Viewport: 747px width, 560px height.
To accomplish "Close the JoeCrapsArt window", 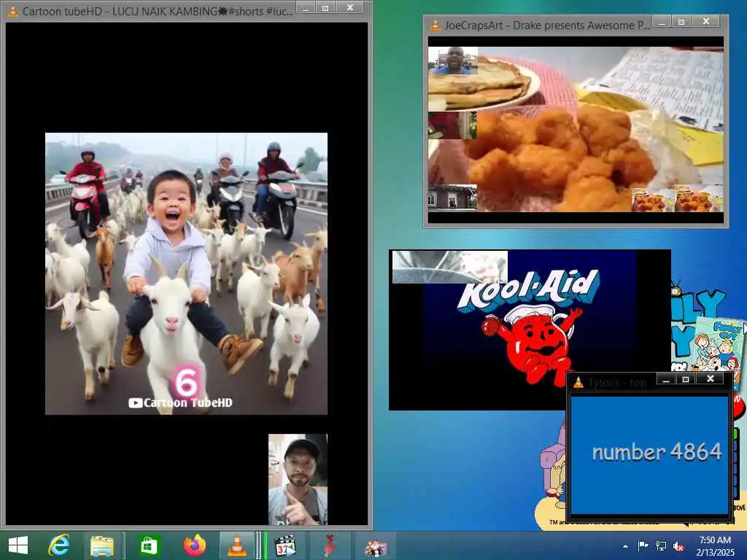I will point(706,21).
